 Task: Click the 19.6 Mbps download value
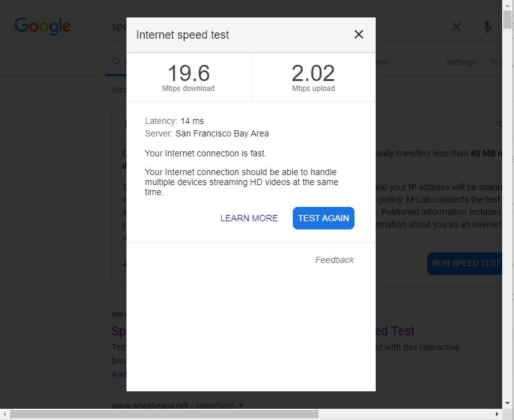(x=189, y=73)
